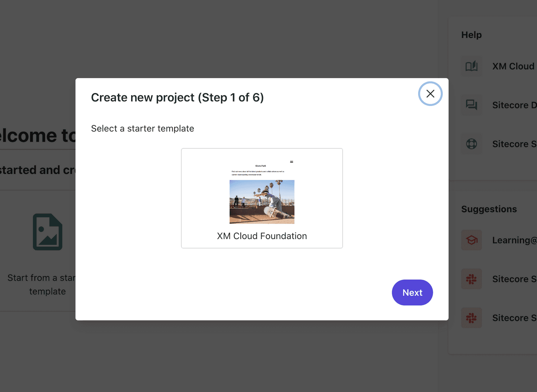Open the XM Cloud help link
The image size is (537, 392).
[x=513, y=66]
